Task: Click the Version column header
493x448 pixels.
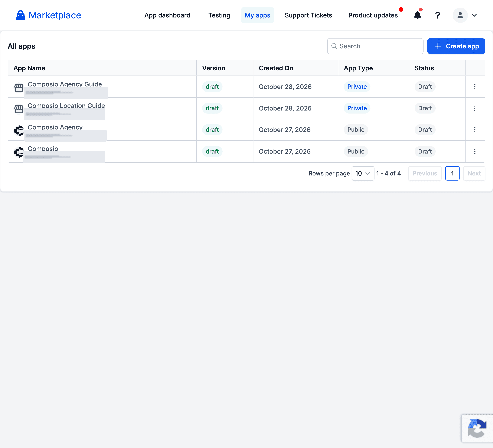Action: point(213,68)
